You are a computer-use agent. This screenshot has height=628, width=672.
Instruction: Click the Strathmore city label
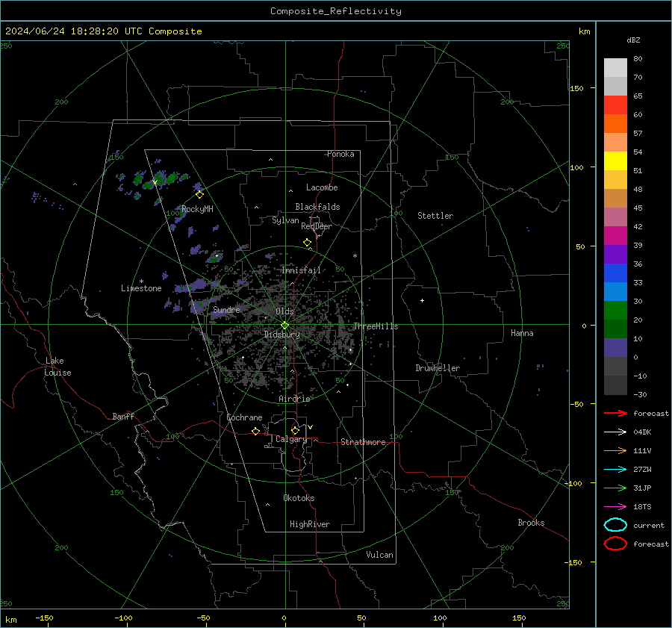363,442
